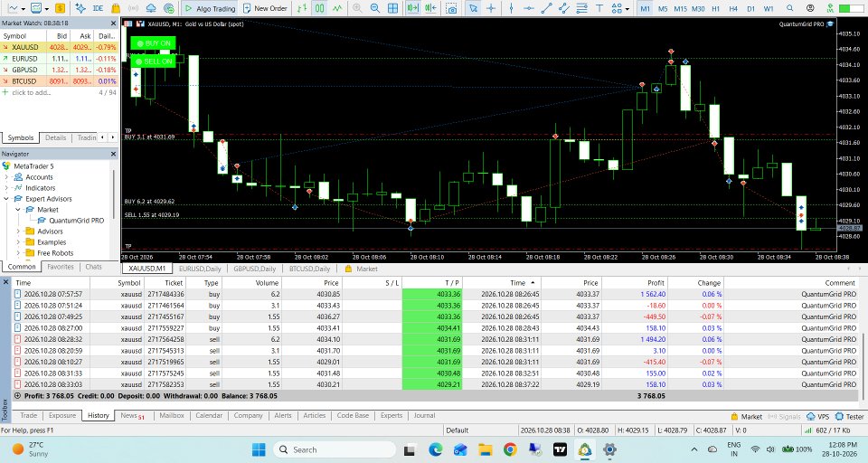This screenshot has width=868, height=463.
Task: Open the chart type dropdown arrow
Action: click(x=22, y=9)
